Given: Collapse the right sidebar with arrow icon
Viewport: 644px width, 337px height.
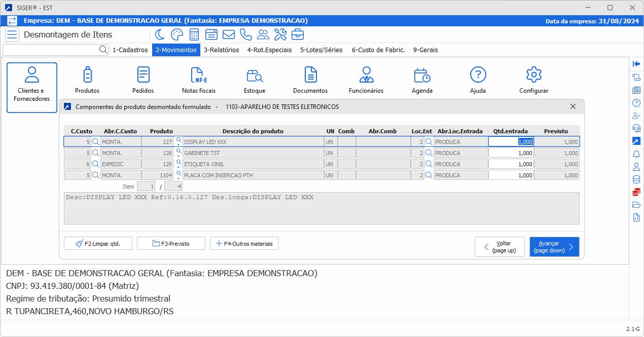Looking at the screenshot, I should pyautogui.click(x=636, y=64).
